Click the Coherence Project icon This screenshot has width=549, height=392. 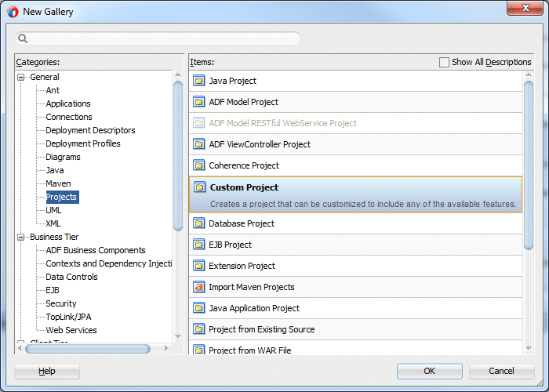(x=199, y=165)
